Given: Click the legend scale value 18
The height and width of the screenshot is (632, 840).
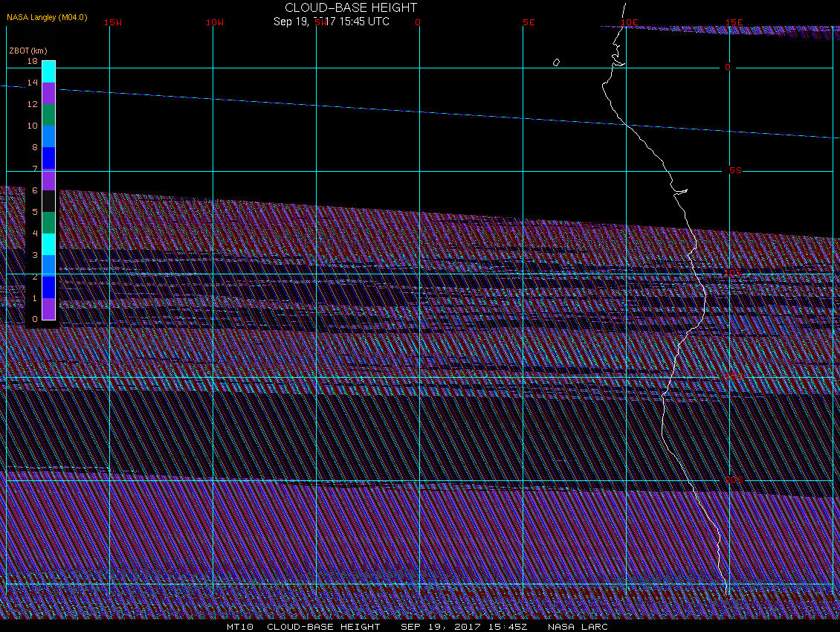Looking at the screenshot, I should pyautogui.click(x=33, y=61).
